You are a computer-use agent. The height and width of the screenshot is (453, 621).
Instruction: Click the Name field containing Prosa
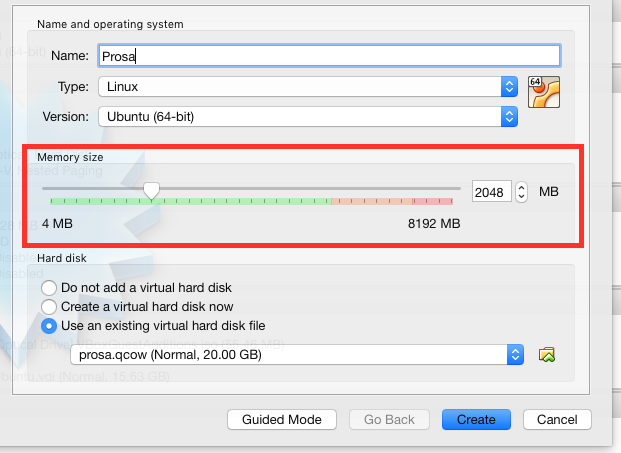[x=329, y=55]
